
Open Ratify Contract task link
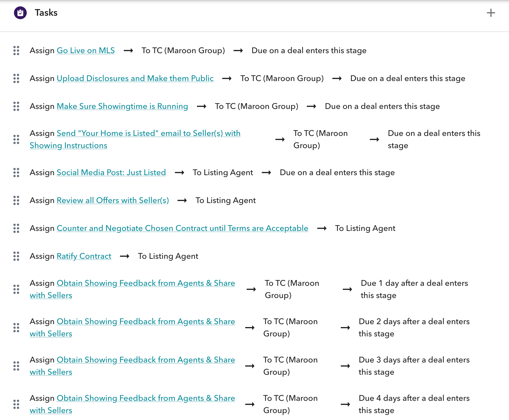[x=84, y=256]
